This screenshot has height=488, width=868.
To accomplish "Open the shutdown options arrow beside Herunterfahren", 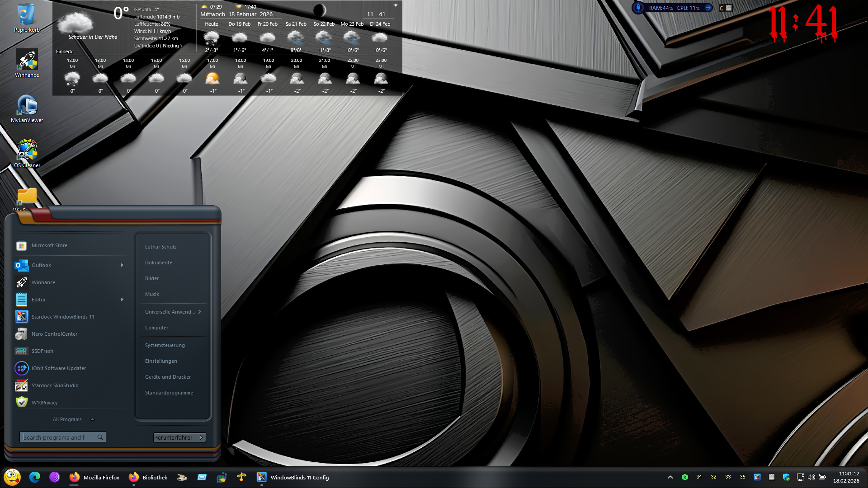I will [x=201, y=437].
